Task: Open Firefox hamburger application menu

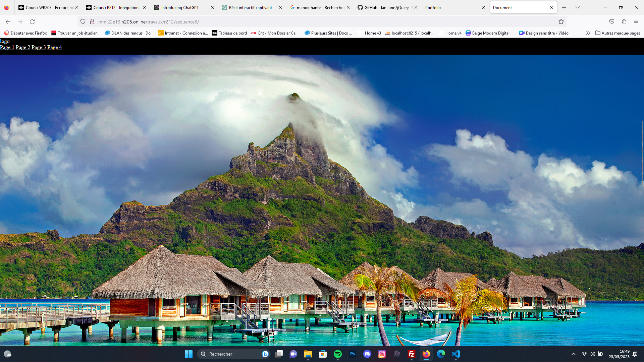Action: click(x=636, y=22)
